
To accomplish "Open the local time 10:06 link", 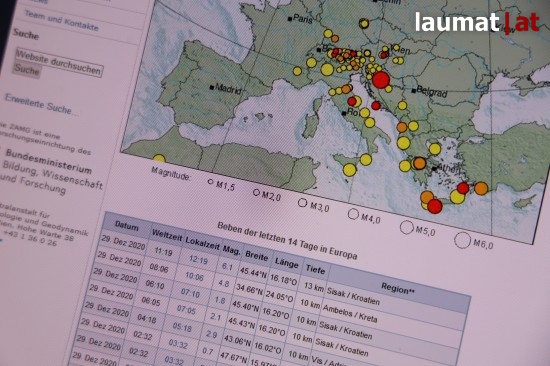I will click(194, 277).
